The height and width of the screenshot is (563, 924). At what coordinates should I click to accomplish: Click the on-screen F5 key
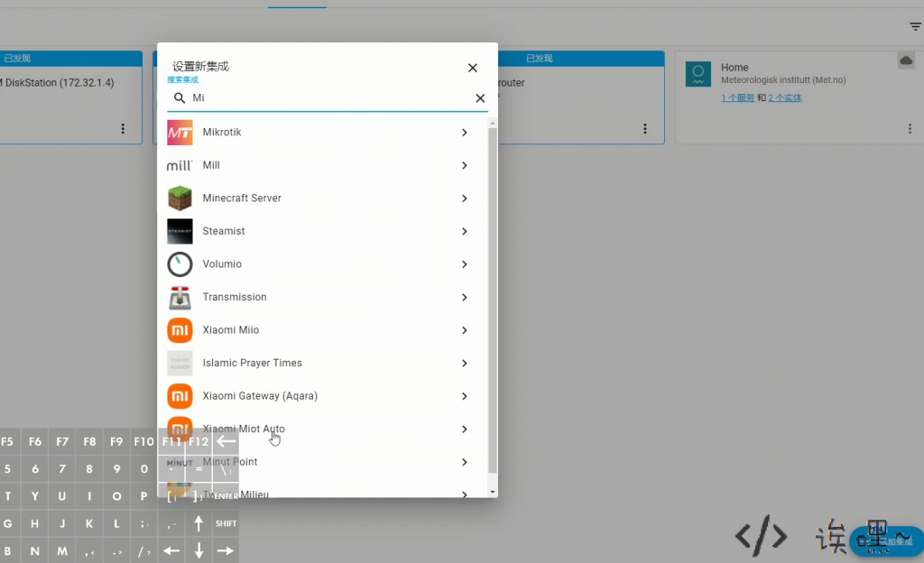7,442
